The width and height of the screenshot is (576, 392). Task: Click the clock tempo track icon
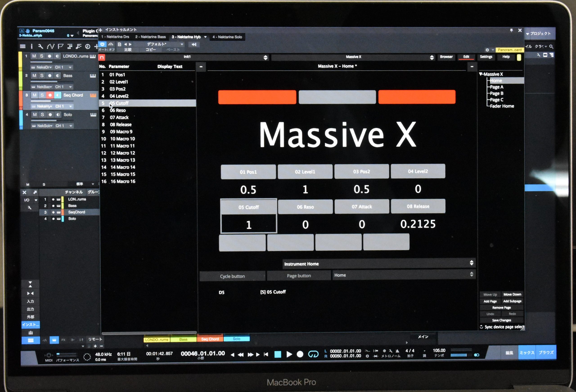88,46
